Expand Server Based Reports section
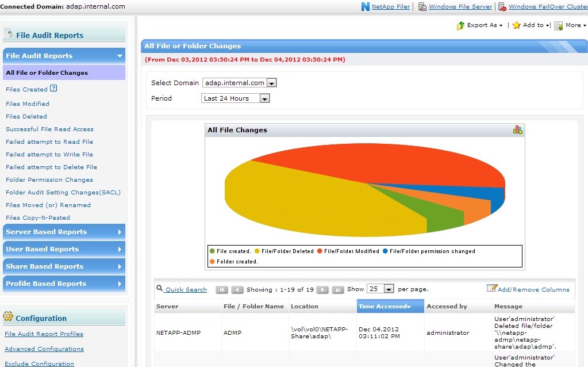The width and height of the screenshot is (588, 367). 63,232
